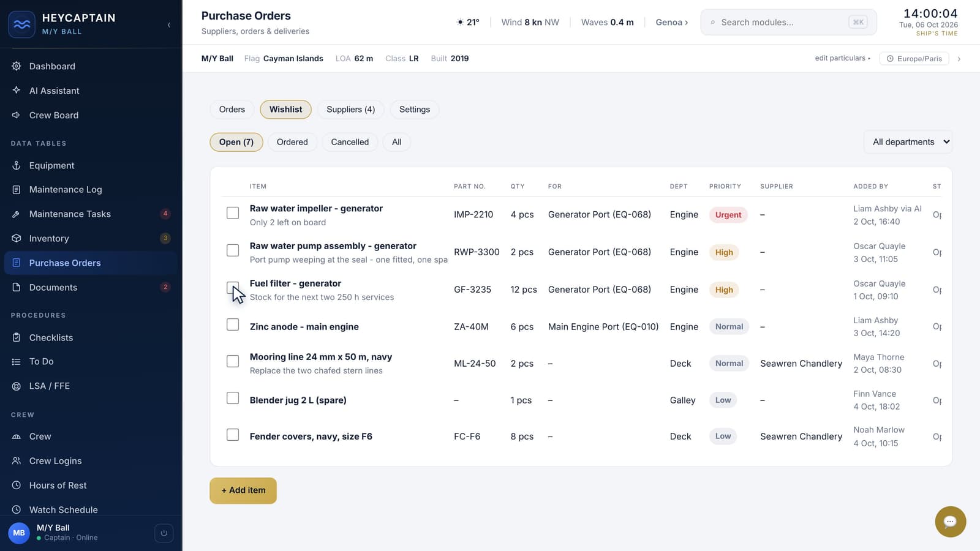Open the Europe/Paris timezone selector
The image size is (980, 551).
[914, 59]
